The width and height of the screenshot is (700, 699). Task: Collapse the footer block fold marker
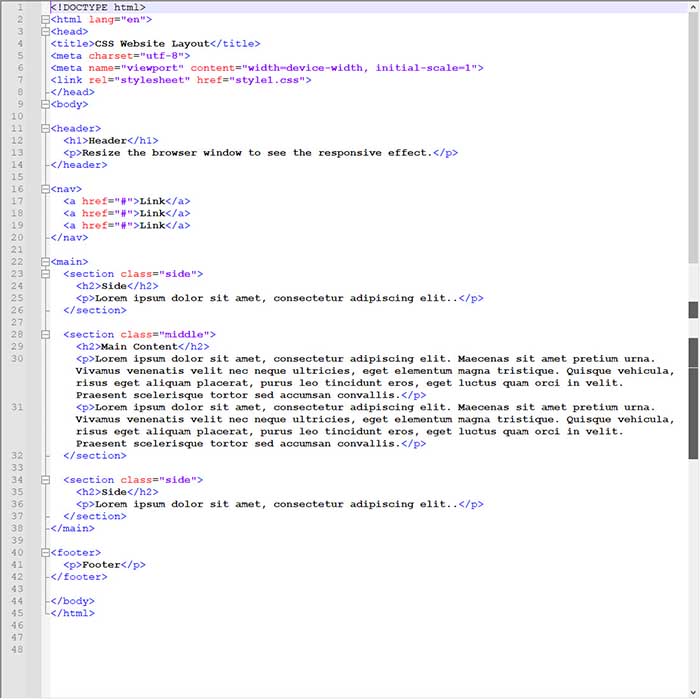45,553
